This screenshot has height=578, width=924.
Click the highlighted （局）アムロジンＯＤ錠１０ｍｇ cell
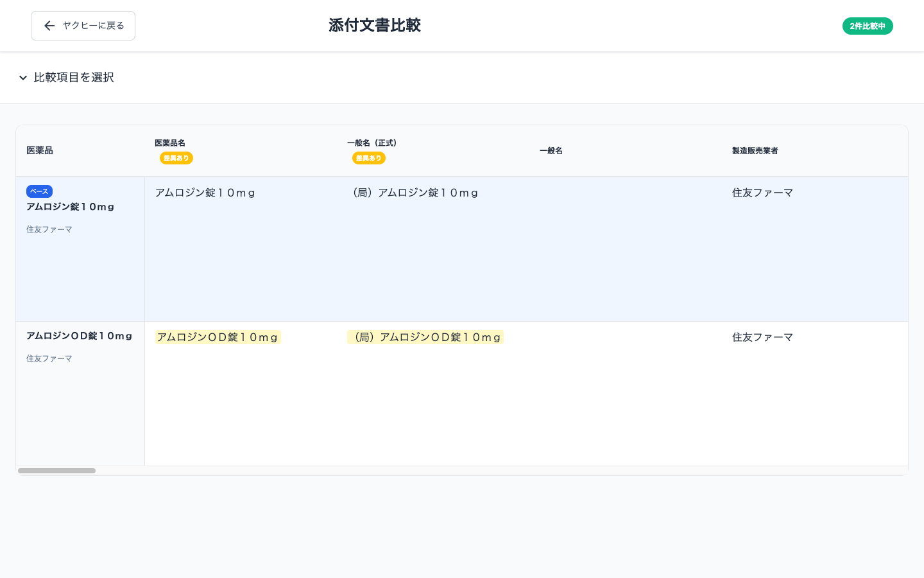point(425,337)
